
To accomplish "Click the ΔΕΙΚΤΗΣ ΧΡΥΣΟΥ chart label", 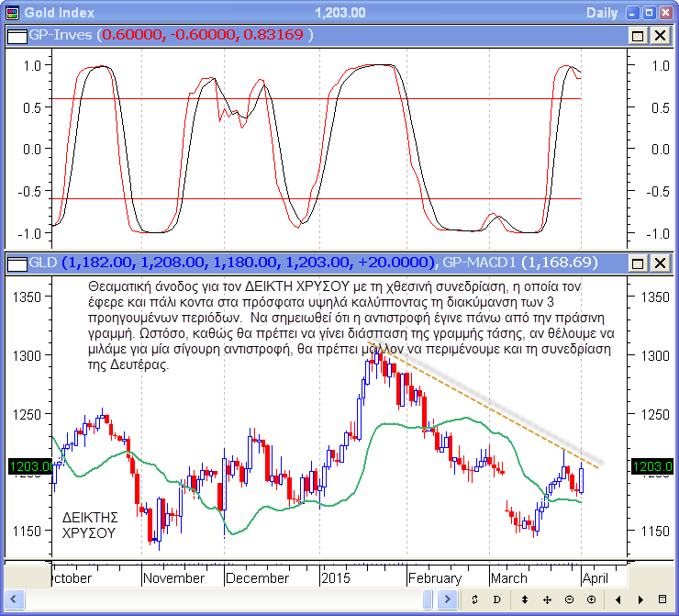I will point(90,525).
